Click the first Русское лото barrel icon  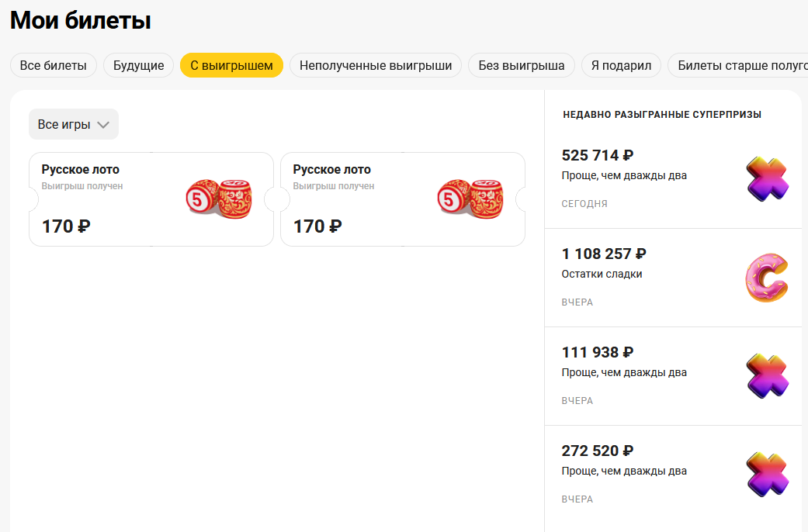pos(220,199)
